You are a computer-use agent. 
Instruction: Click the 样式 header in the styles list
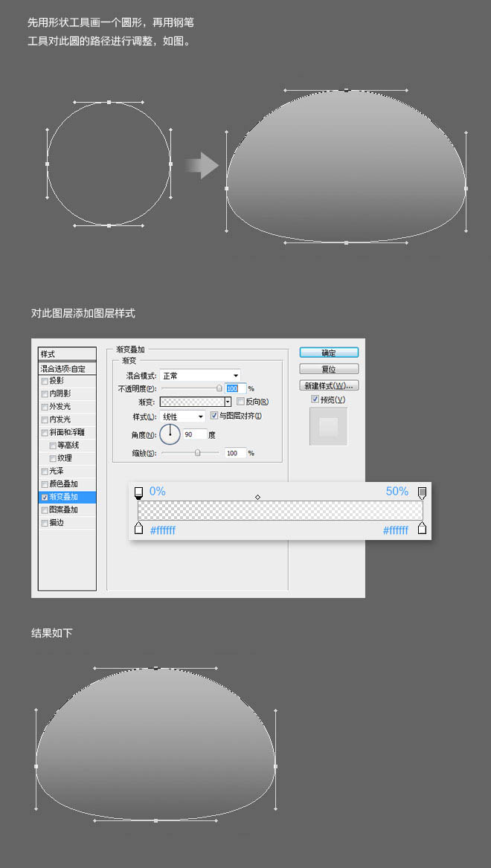coord(67,354)
